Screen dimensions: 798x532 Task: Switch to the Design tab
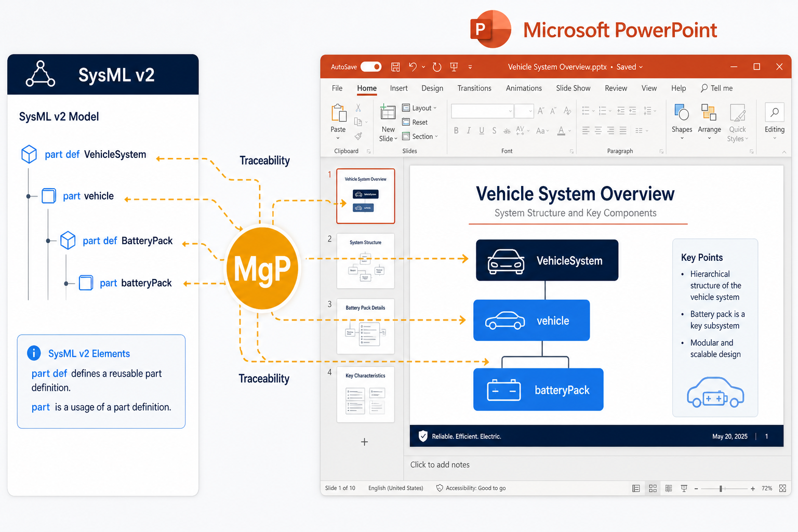point(432,88)
